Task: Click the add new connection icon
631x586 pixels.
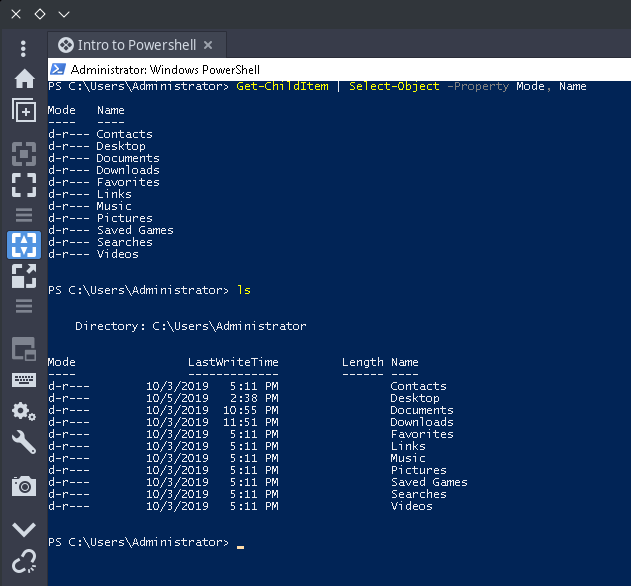Action: pyautogui.click(x=24, y=110)
